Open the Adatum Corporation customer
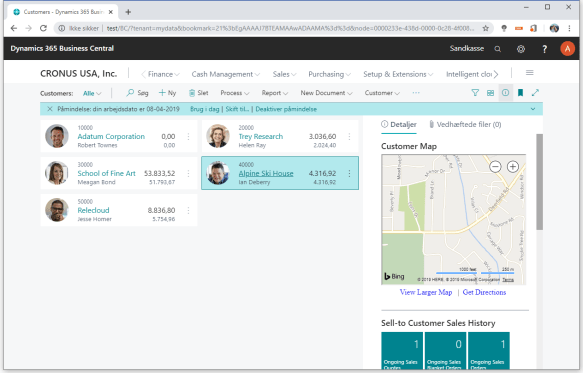Viewport: 583px width, 373px height. 111,136
